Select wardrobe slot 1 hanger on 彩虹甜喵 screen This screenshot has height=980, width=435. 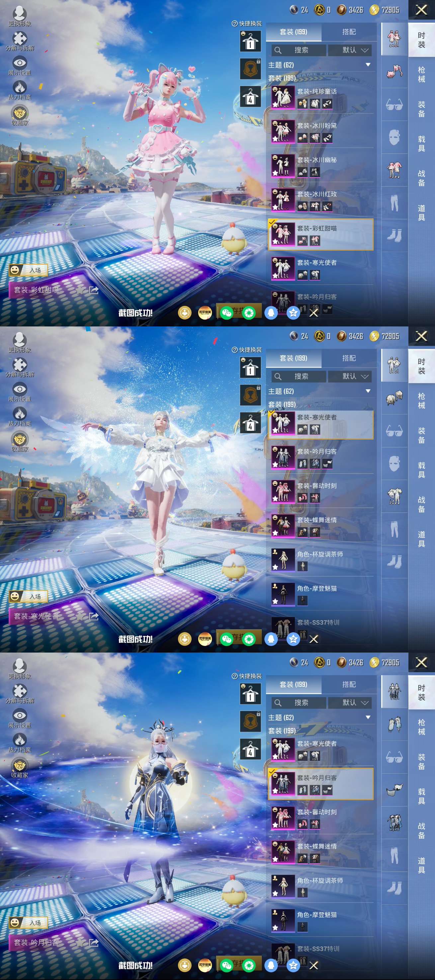[x=250, y=41]
